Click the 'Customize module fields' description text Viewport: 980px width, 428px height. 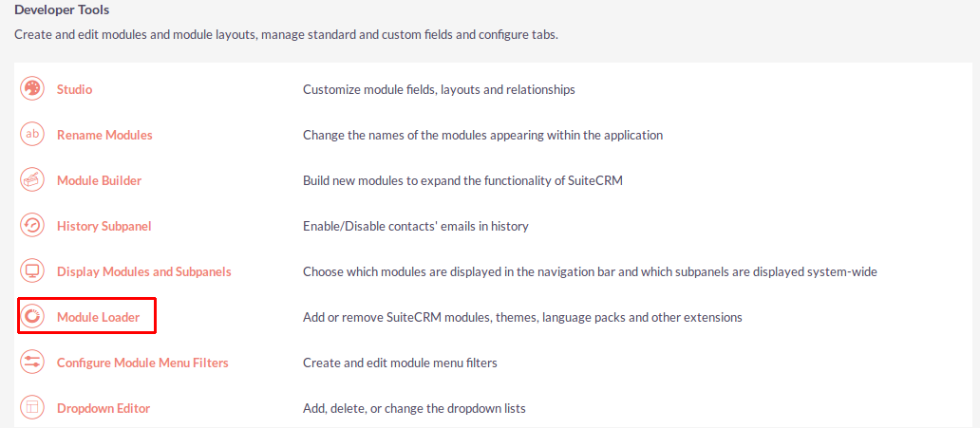[439, 89]
